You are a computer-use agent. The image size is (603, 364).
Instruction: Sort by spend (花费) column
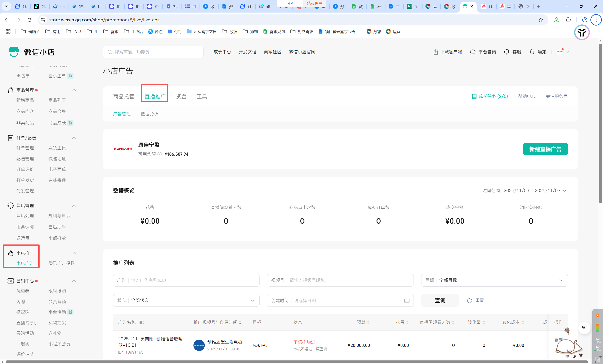[x=407, y=322]
